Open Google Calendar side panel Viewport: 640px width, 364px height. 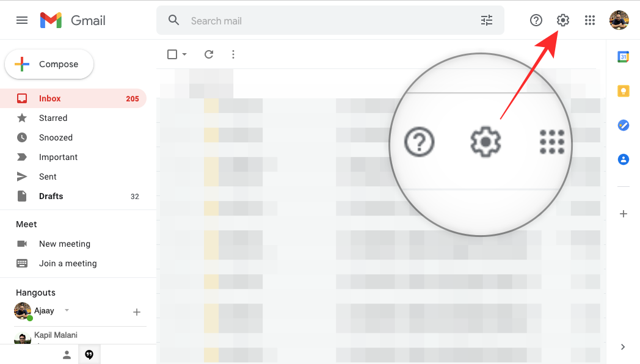point(624,57)
